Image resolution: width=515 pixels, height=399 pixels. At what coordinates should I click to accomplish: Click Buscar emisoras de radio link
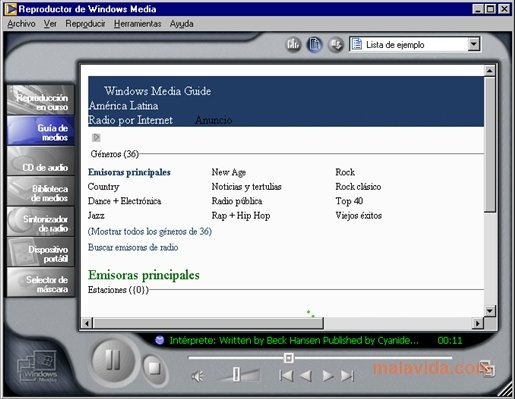click(133, 247)
